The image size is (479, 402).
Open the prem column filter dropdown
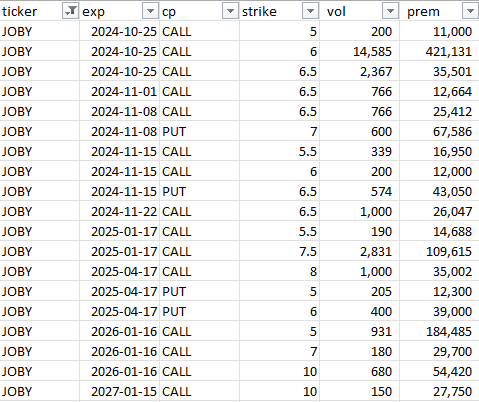(470, 11)
